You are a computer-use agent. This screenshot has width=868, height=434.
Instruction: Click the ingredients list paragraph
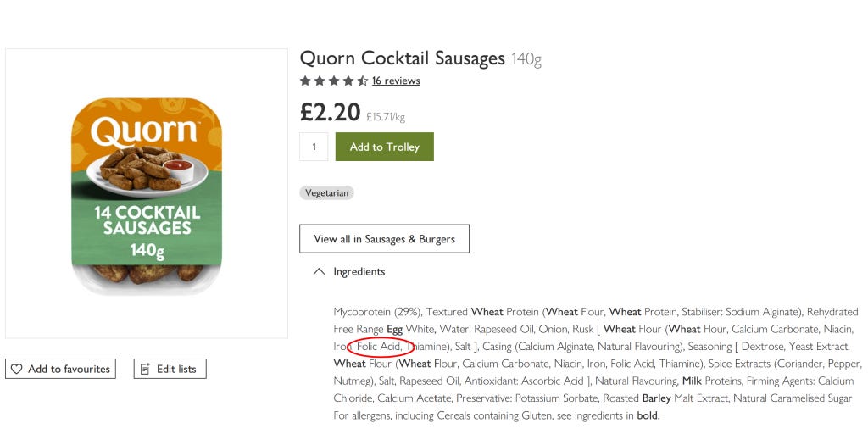click(x=598, y=364)
